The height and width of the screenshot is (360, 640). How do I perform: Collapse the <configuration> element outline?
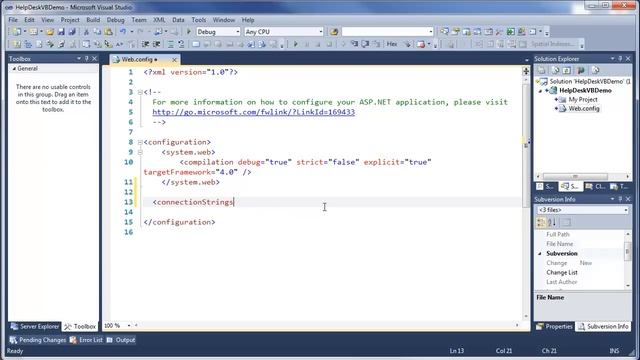point(140,142)
